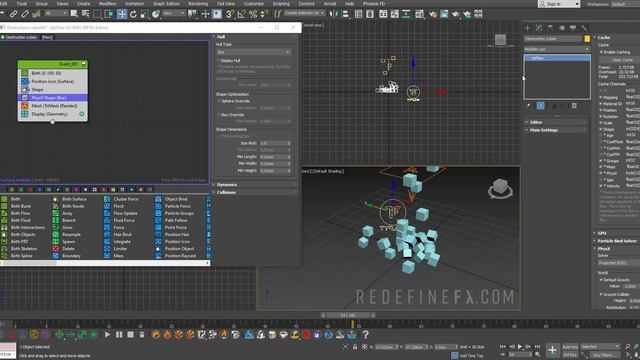Click the Select by Name toolbar icon
The height and width of the screenshot is (360, 640).
coord(85,14)
